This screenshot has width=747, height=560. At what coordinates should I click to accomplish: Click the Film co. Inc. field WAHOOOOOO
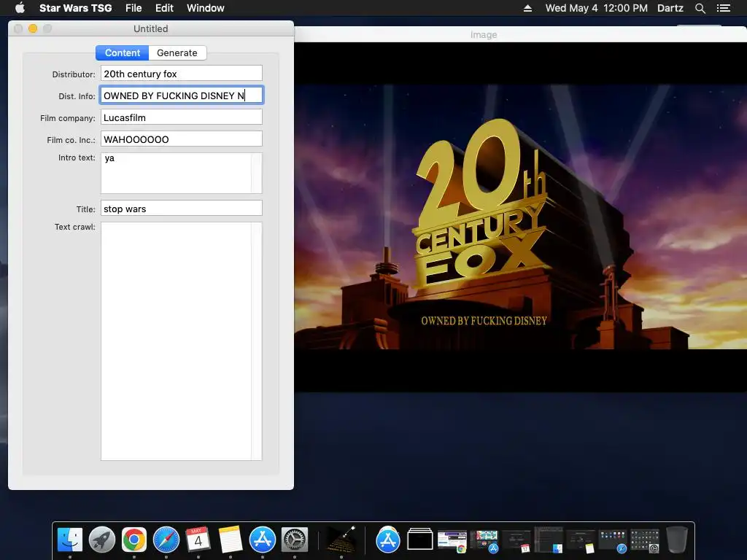182,139
